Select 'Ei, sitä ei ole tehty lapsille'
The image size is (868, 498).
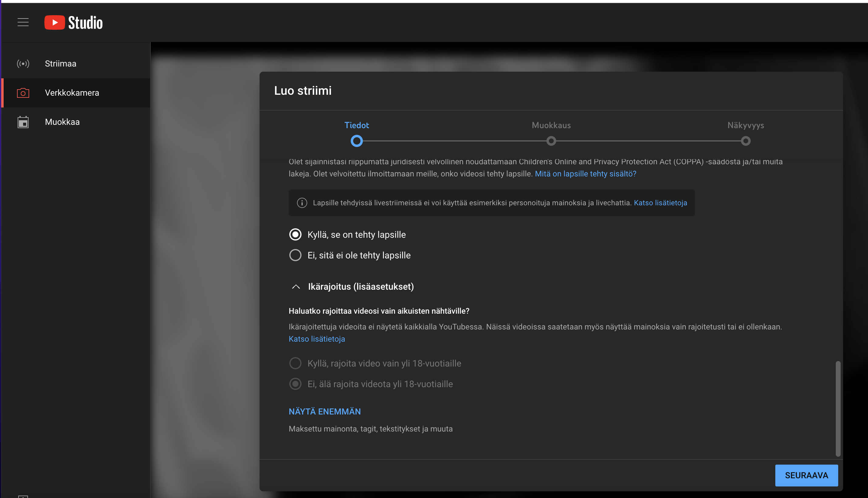[x=295, y=255]
